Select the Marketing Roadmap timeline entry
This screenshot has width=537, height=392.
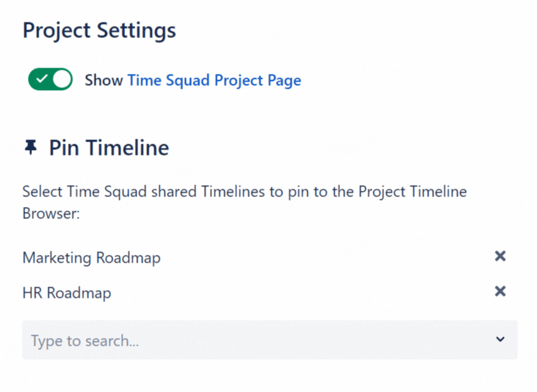tap(91, 258)
